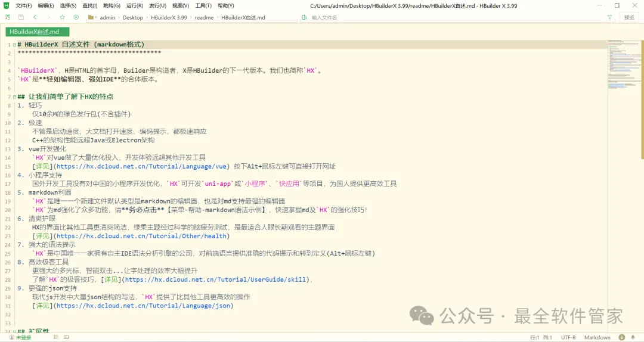Collapse the line 1 heading fold marker
This screenshot has width=644, height=342.
tap(14, 45)
